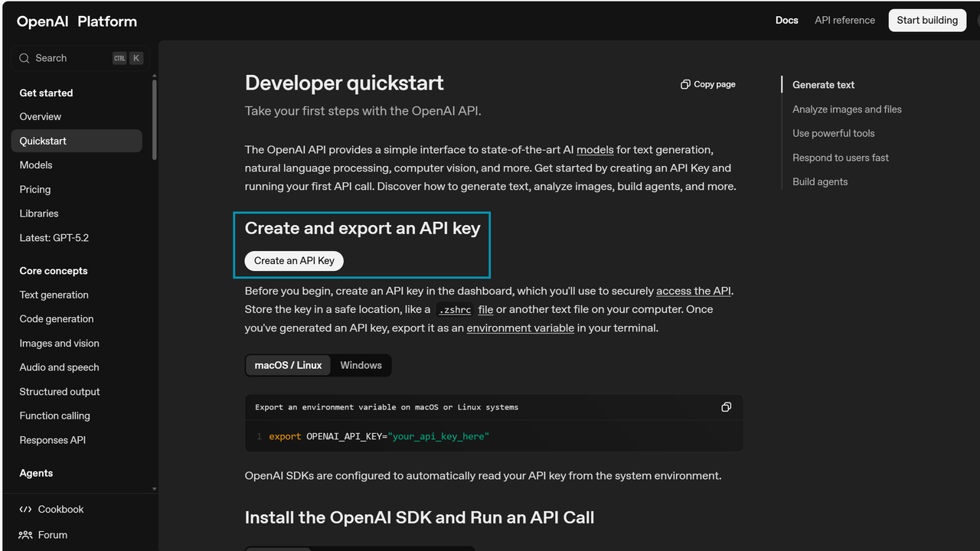The height and width of the screenshot is (551, 980).
Task: Click the Copy page button label
Action: 714,84
